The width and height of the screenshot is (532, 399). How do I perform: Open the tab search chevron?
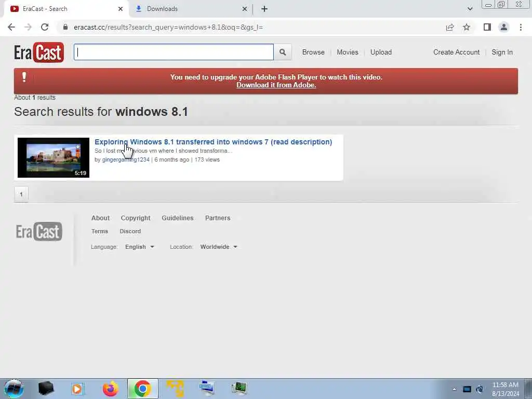point(470,9)
